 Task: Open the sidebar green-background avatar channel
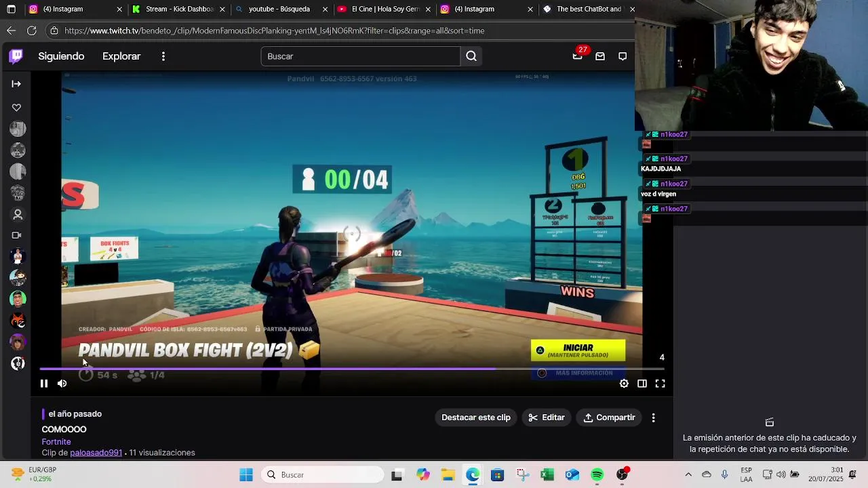(18, 299)
